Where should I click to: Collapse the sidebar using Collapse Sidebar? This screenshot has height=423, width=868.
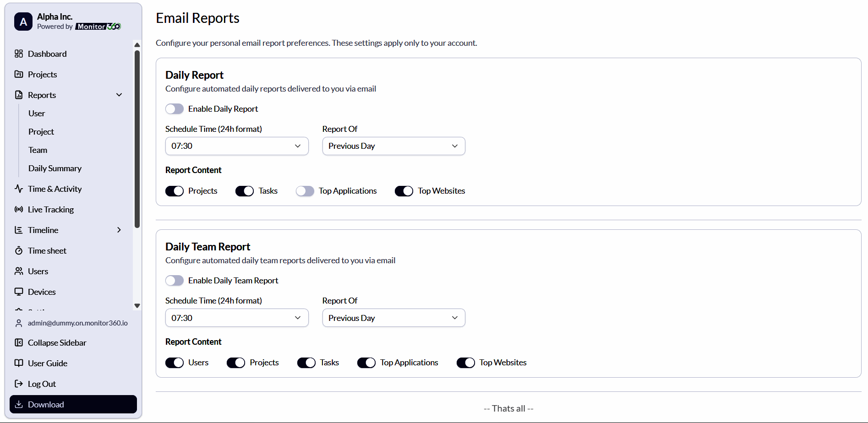[x=57, y=343]
